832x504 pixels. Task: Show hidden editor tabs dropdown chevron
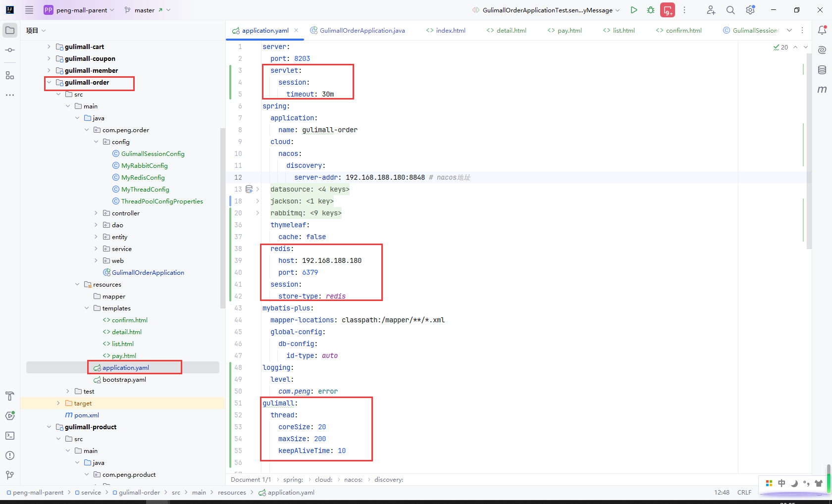789,30
